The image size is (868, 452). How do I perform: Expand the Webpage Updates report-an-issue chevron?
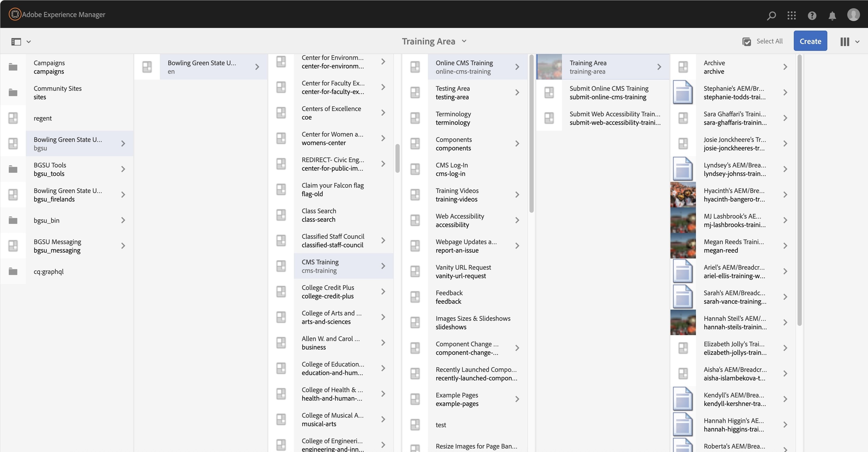point(517,246)
